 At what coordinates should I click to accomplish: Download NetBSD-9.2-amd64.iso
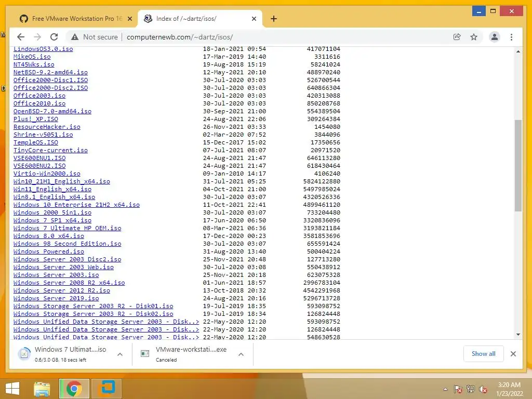point(50,72)
